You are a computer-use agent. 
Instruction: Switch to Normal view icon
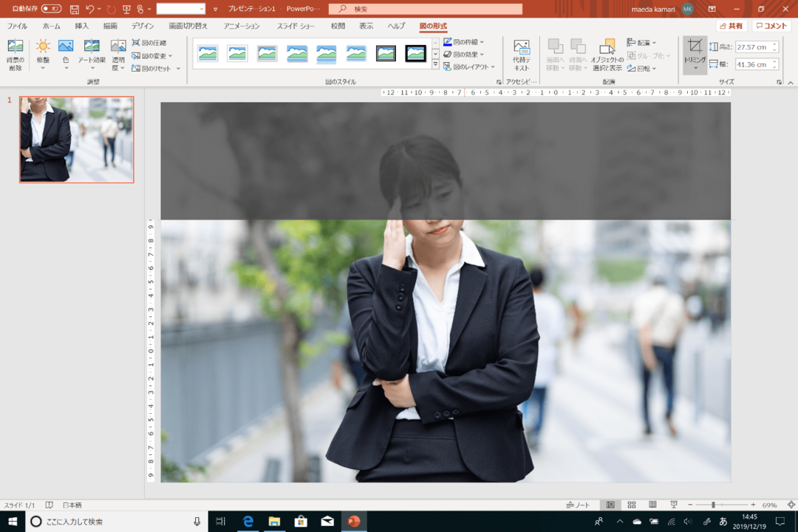click(x=610, y=505)
